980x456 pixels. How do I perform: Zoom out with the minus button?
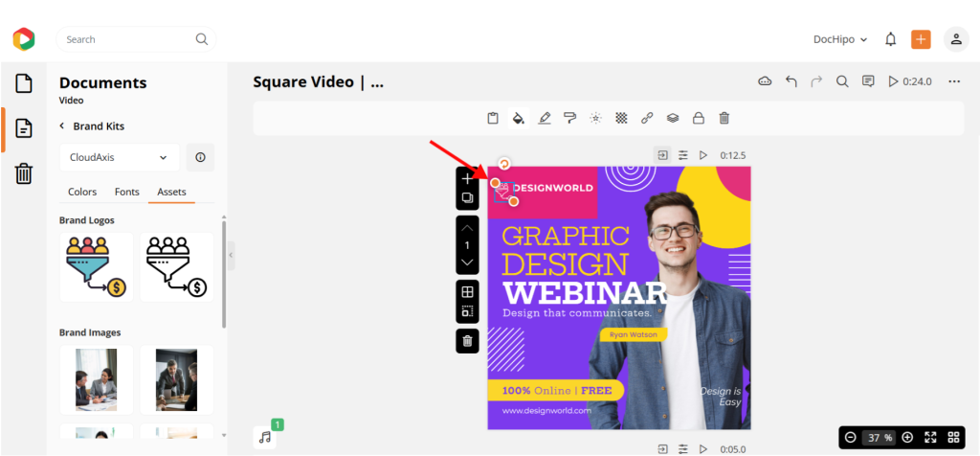(851, 437)
